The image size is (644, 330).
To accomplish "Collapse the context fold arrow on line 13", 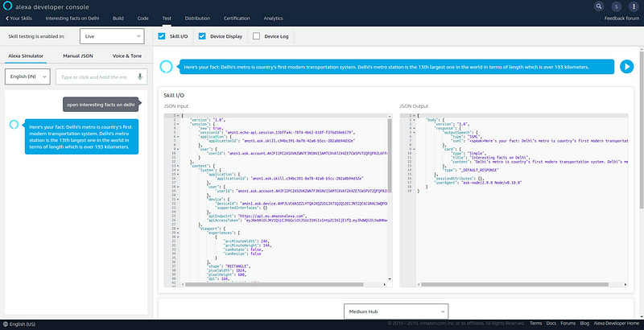I will 178,166.
